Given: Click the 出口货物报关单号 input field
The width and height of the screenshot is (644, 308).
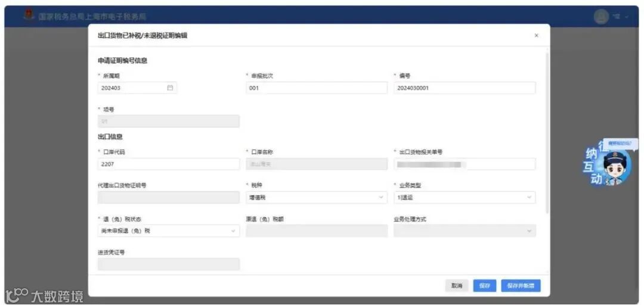Looking at the screenshot, I should tap(465, 164).
